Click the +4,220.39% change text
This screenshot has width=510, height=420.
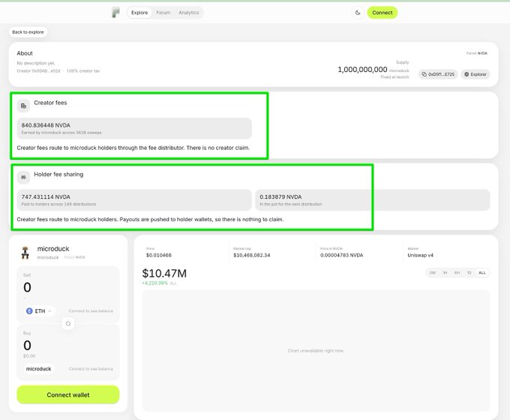click(x=154, y=283)
